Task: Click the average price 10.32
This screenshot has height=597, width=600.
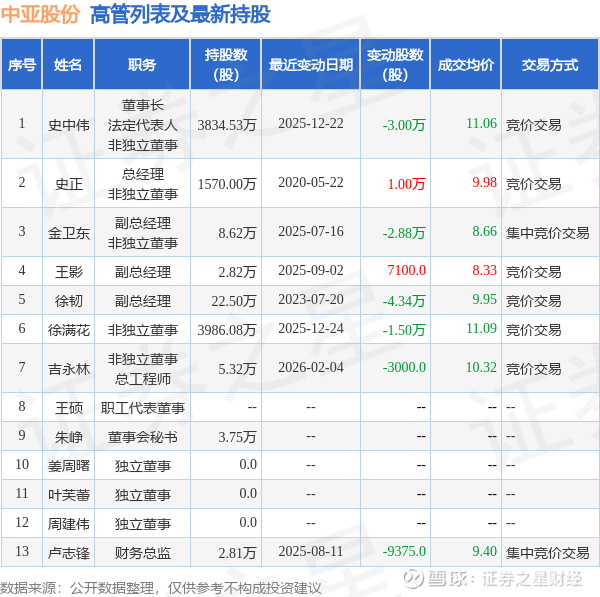Action: (x=481, y=367)
